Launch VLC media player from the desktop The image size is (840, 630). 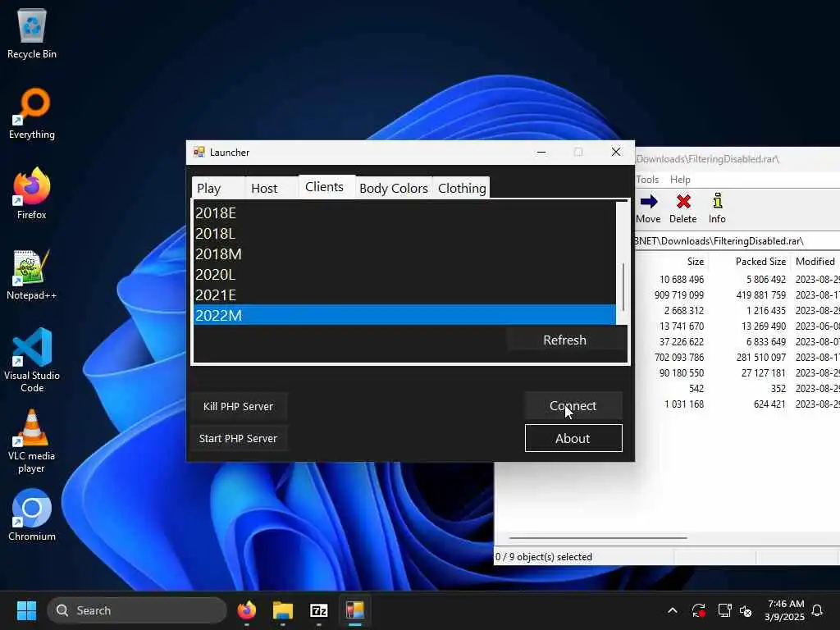[x=32, y=441]
